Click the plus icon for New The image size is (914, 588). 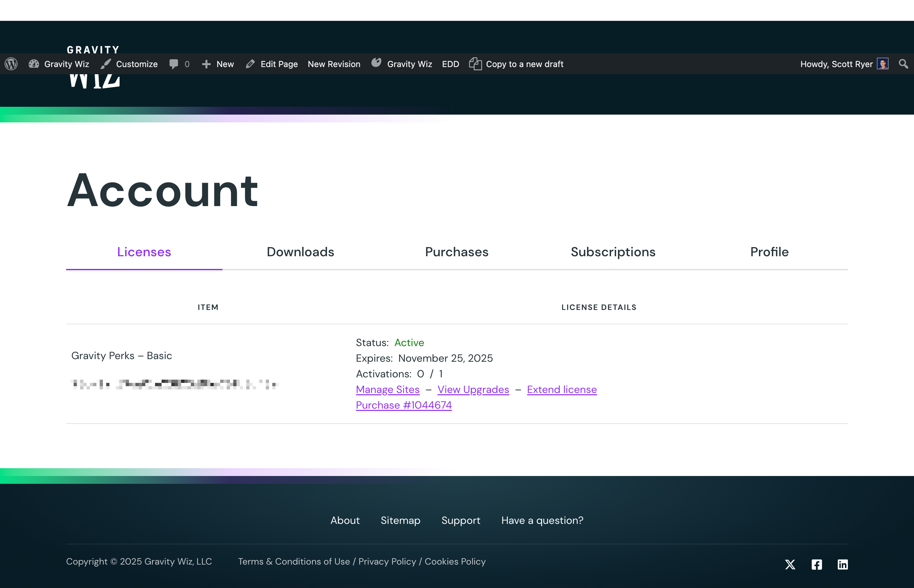(206, 64)
